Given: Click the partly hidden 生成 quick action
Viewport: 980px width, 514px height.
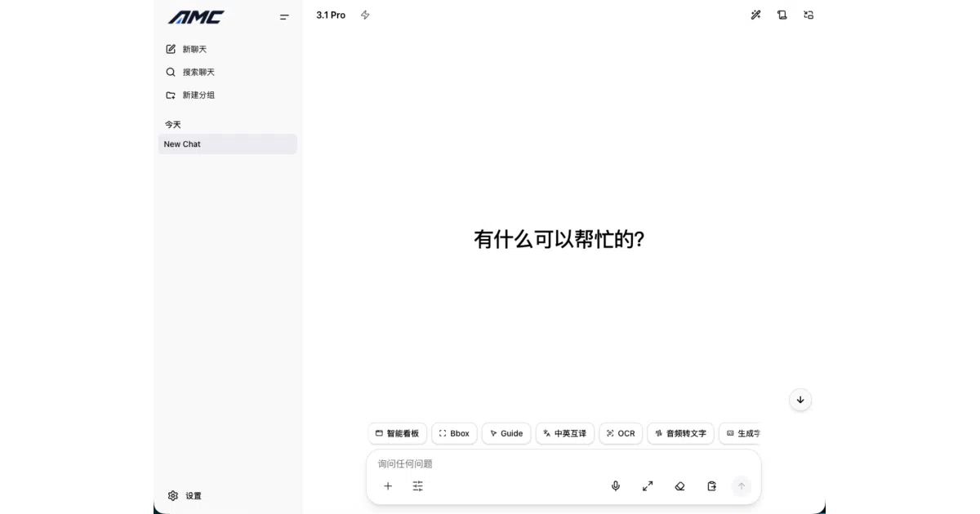Looking at the screenshot, I should pos(740,433).
